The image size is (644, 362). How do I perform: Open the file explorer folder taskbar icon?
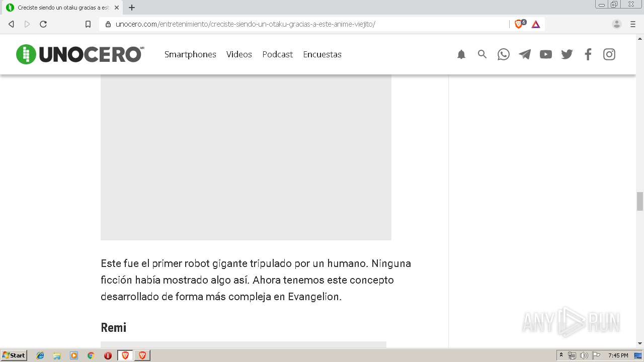pyautogui.click(x=57, y=355)
